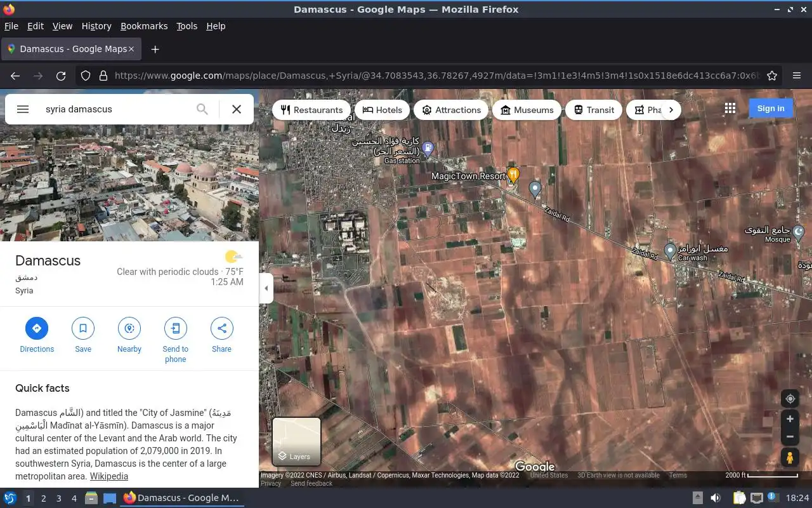Go back with Firefox back arrow

(x=15, y=76)
